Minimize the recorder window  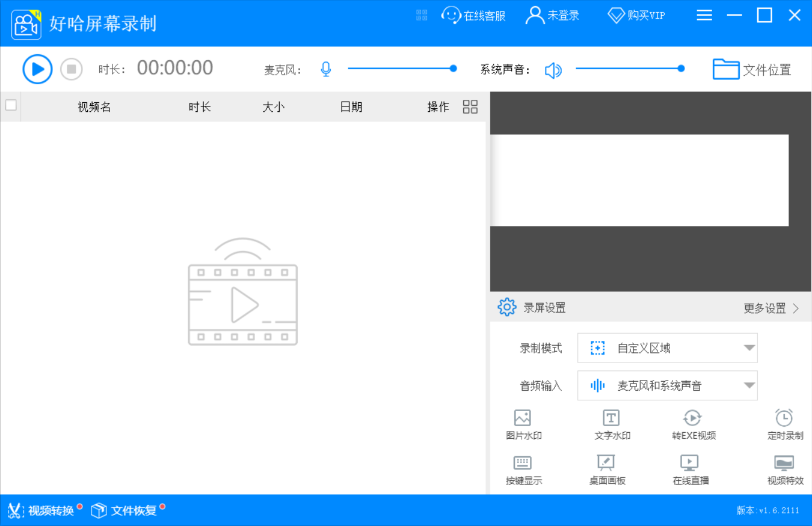click(x=734, y=15)
